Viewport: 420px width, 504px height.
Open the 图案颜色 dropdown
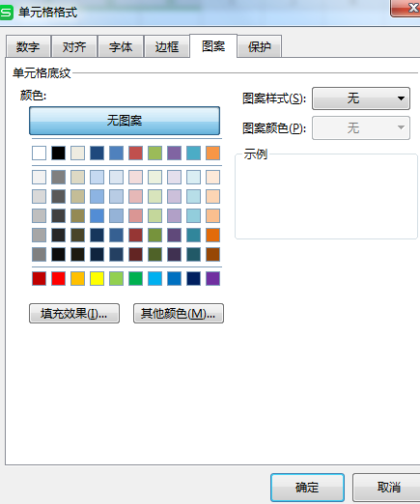[x=361, y=127]
